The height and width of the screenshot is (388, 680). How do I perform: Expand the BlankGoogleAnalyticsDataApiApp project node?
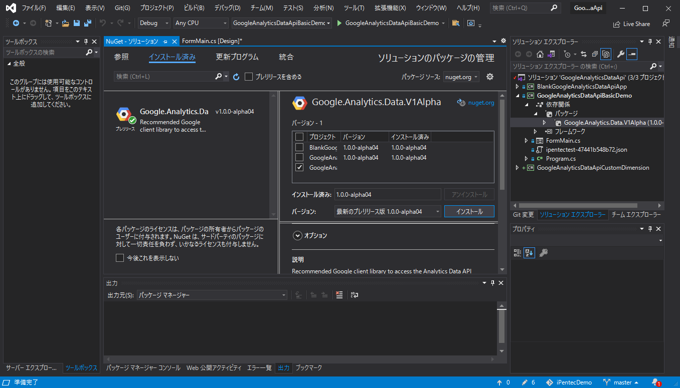tap(517, 87)
